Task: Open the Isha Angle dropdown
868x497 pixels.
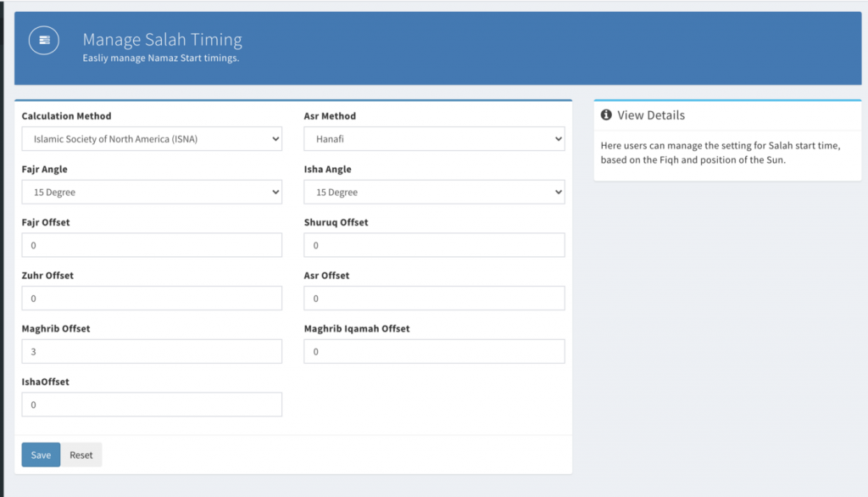Action: (x=434, y=193)
